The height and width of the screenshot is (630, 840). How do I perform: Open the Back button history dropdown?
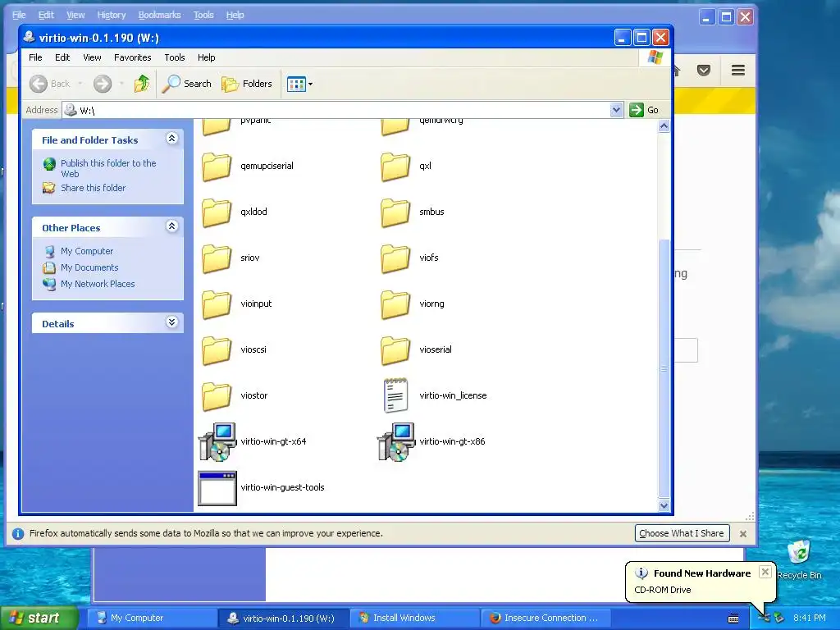[80, 84]
